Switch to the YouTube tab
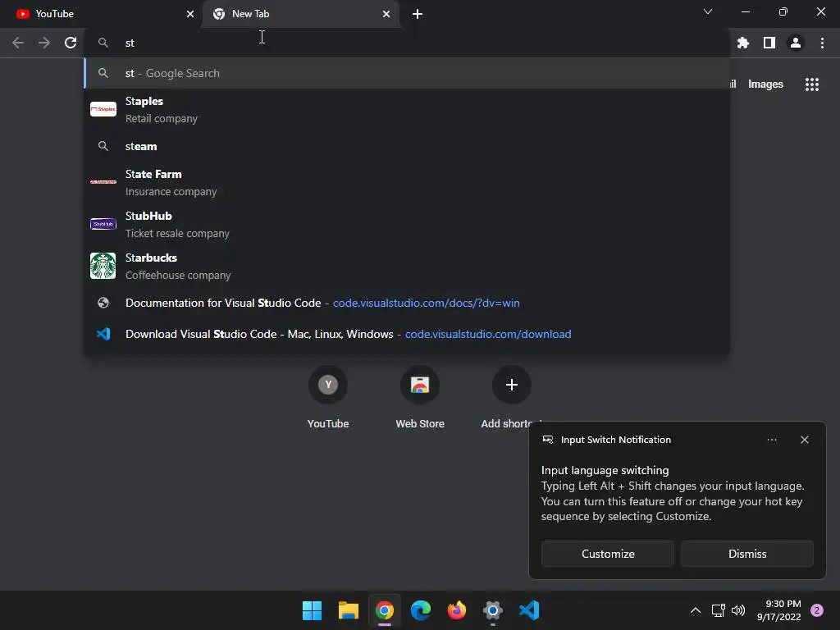Image resolution: width=840 pixels, height=630 pixels. click(101, 14)
